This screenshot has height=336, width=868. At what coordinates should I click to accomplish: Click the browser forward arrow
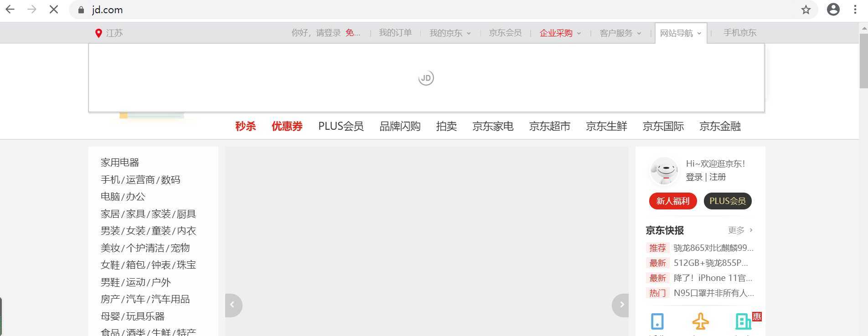click(32, 10)
